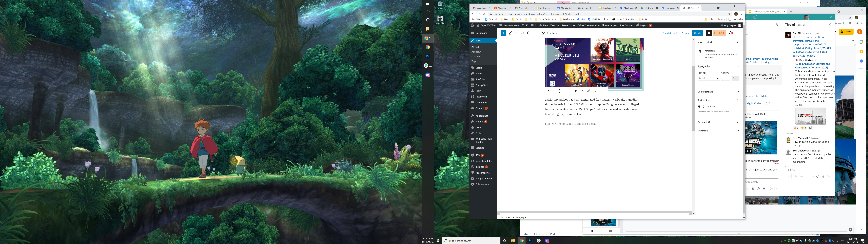
Task: Open Headline Analyzer 55/100 score
Action: pos(719,33)
